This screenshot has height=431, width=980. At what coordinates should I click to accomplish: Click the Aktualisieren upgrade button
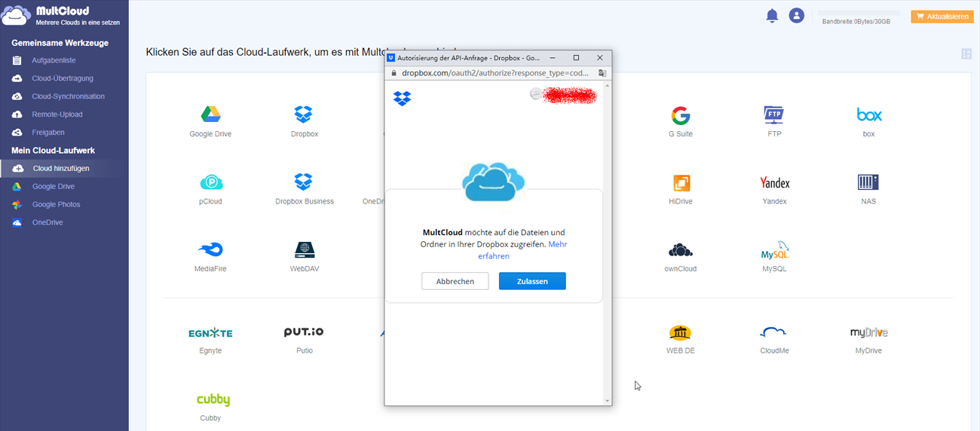(942, 16)
